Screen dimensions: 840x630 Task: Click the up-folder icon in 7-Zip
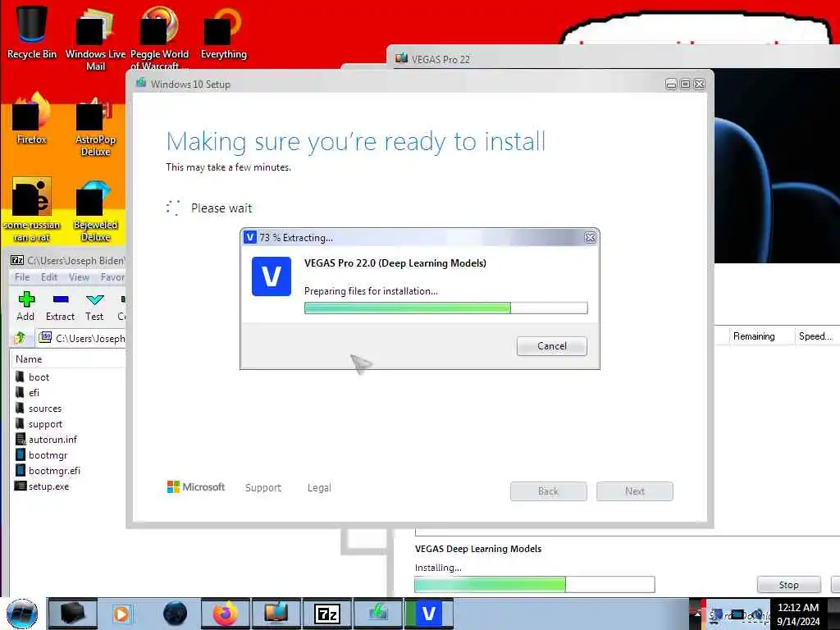(x=21, y=337)
